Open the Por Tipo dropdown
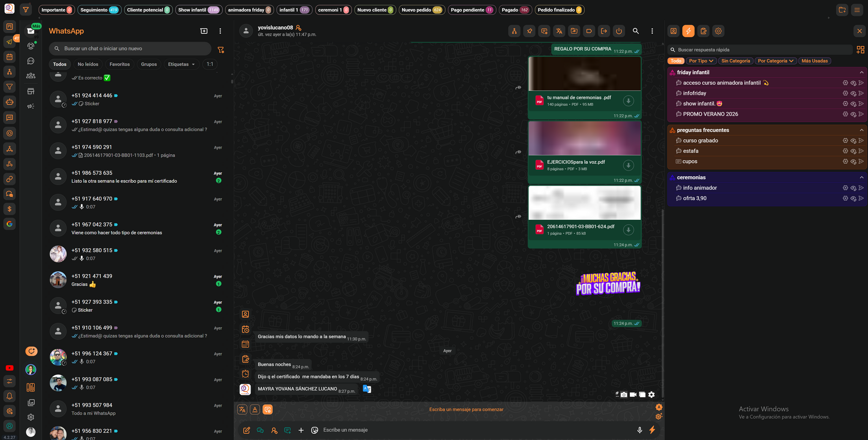The image size is (868, 440). click(701, 61)
